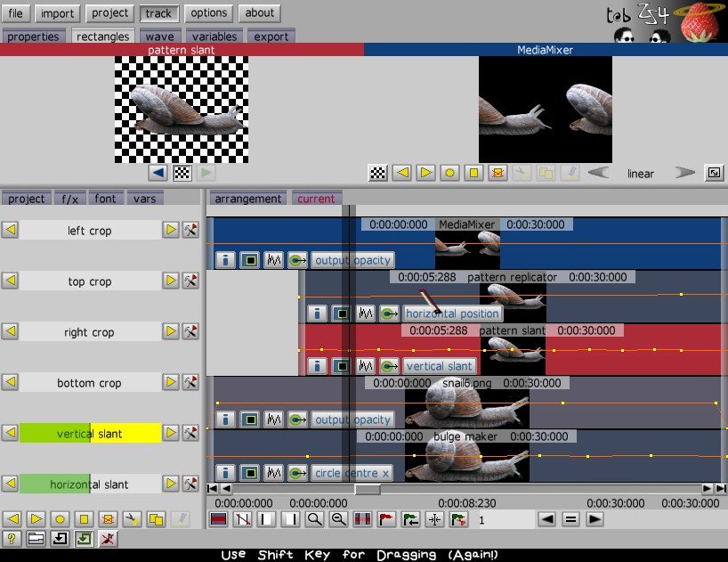The image size is (728, 562).
Task: Switch to next interpolation after linear
Action: (684, 173)
